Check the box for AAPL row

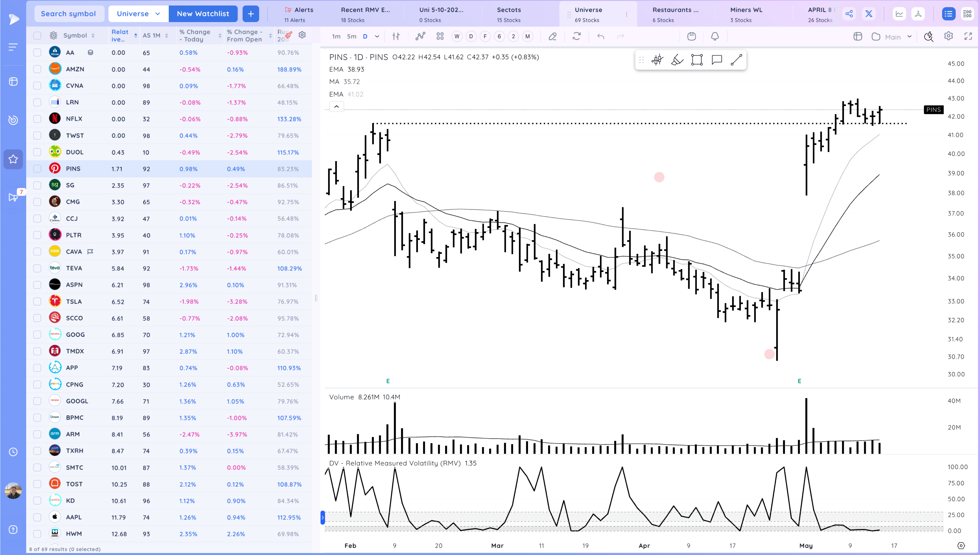tap(37, 517)
